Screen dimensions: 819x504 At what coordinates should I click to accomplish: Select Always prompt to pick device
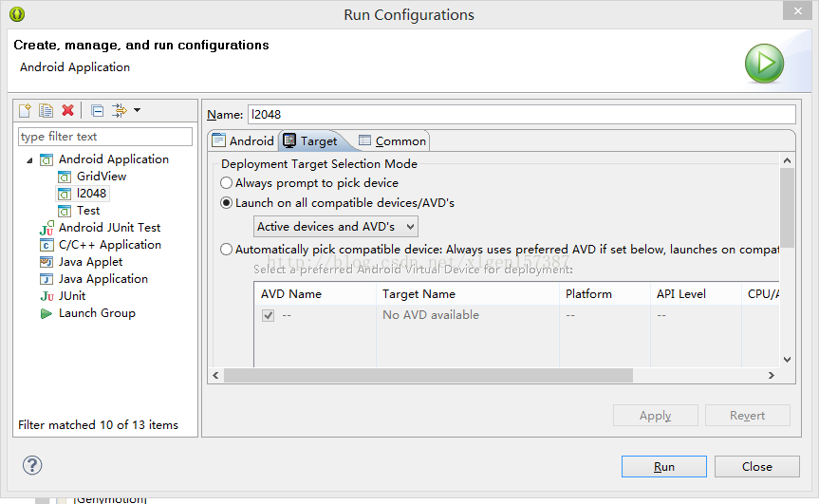pyautogui.click(x=226, y=183)
